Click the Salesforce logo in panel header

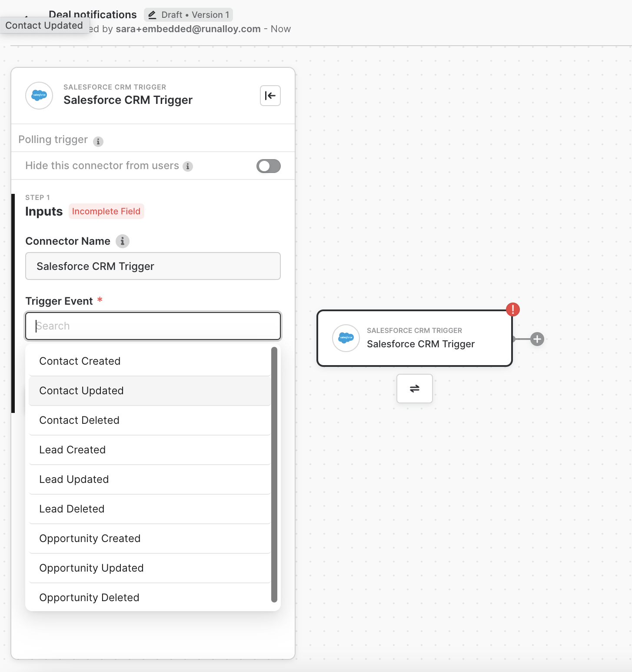(39, 96)
